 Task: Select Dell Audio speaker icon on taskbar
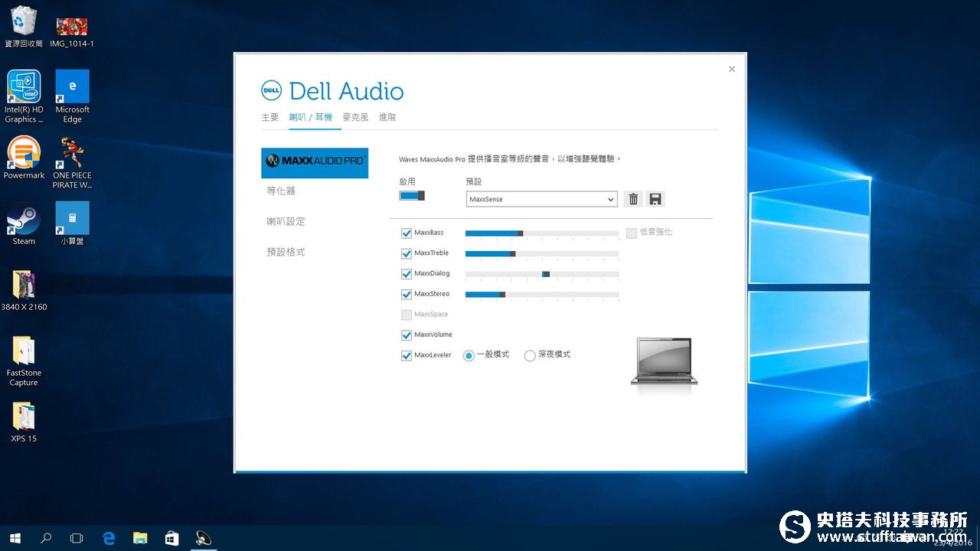tap(203, 538)
